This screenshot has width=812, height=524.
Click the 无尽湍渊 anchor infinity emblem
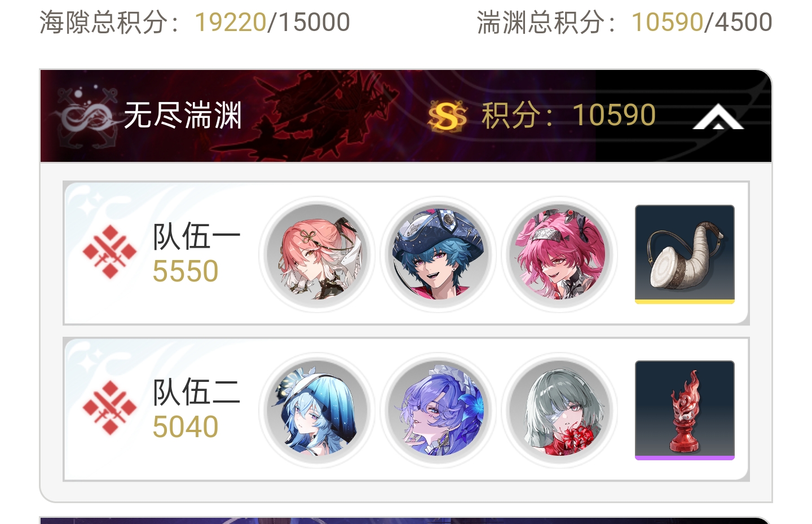click(x=86, y=117)
